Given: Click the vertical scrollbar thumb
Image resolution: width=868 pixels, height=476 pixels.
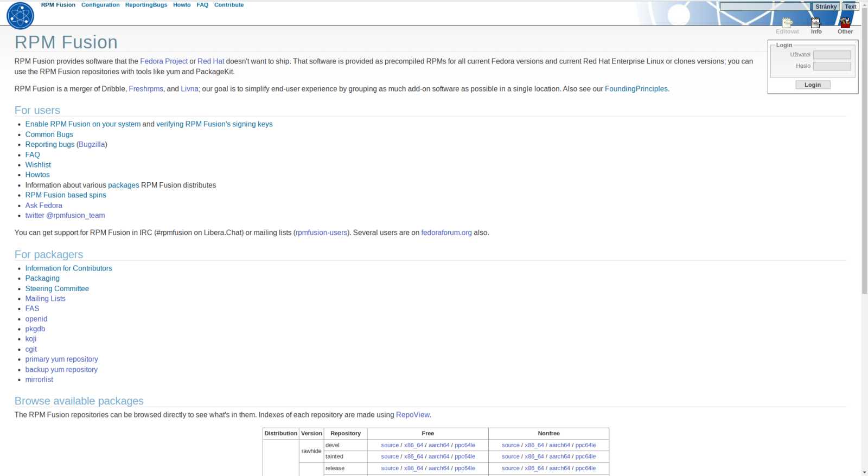Looking at the screenshot, I should tap(864, 151).
